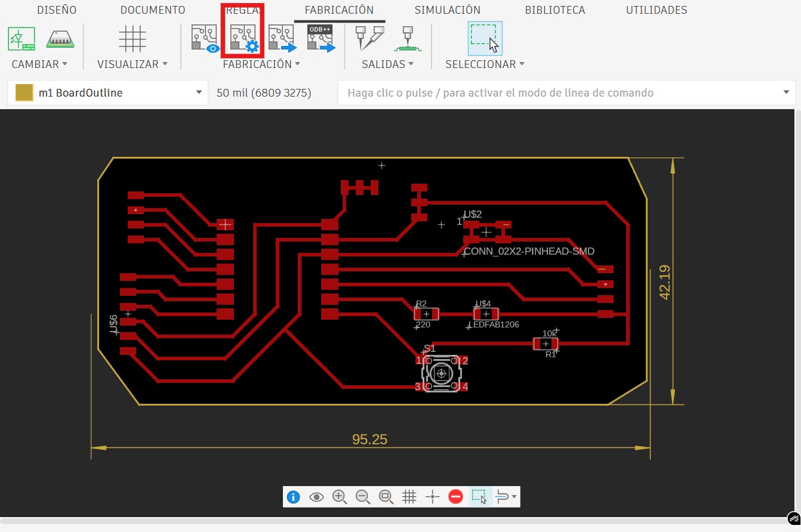
Task: Click the switch to schematic icon
Action: (x=21, y=39)
